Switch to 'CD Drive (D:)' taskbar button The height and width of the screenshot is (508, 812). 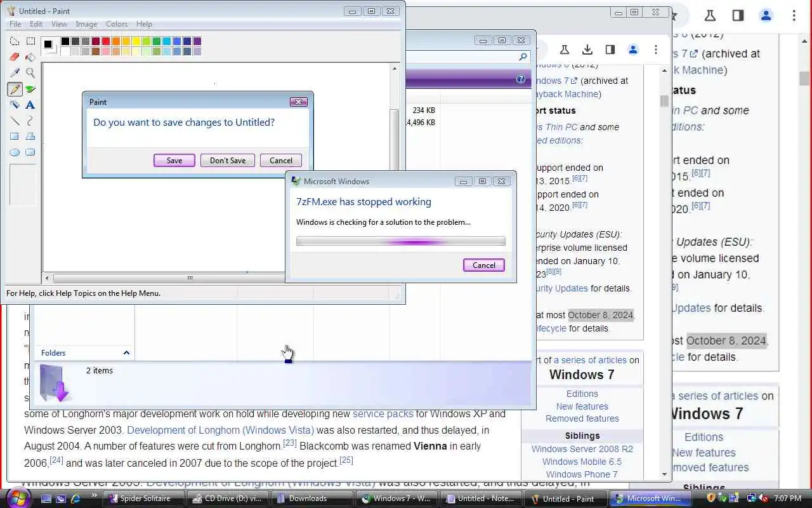pos(228,498)
